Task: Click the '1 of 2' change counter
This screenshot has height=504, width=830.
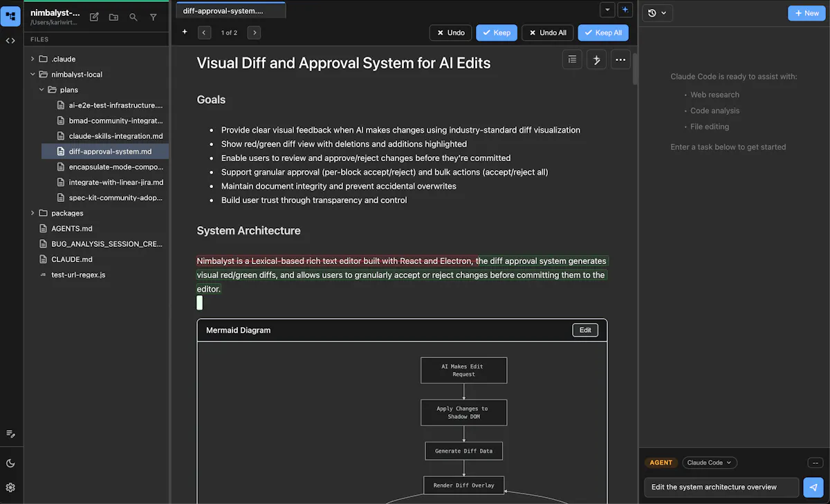Action: coord(229,32)
